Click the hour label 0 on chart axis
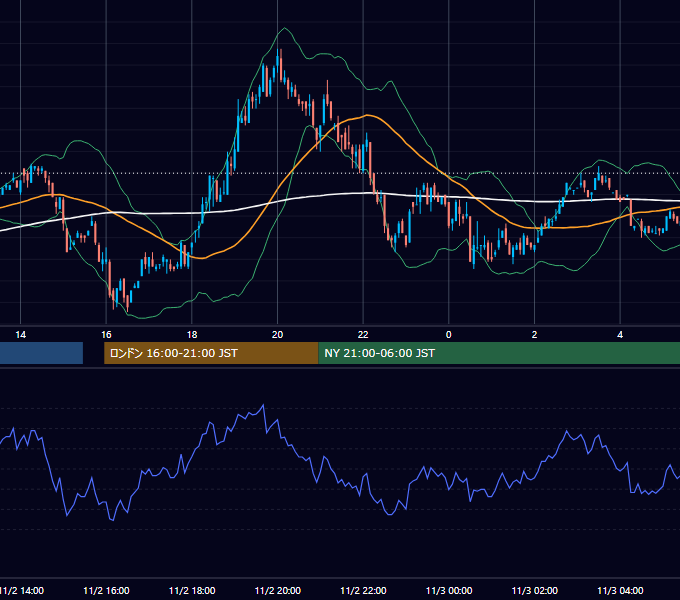Screen dimensions: 680x600 coord(449,335)
